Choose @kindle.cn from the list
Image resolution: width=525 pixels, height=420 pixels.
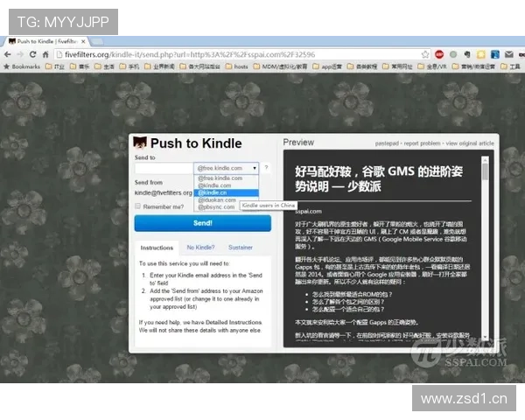tap(226, 192)
